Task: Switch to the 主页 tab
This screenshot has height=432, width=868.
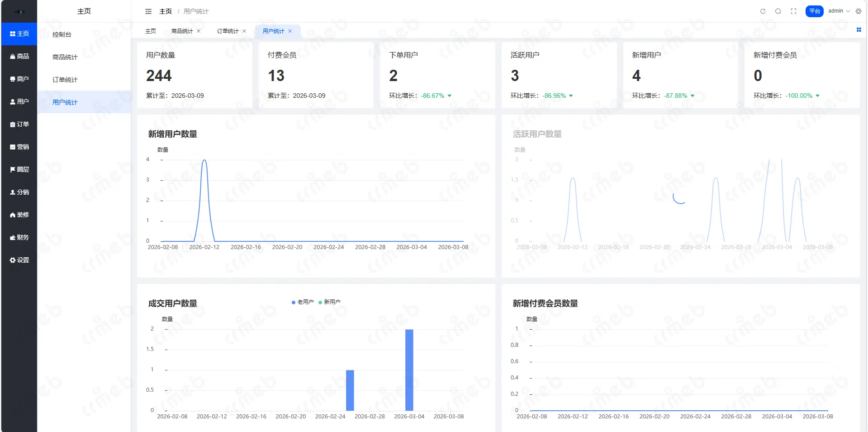Action: 151,31
